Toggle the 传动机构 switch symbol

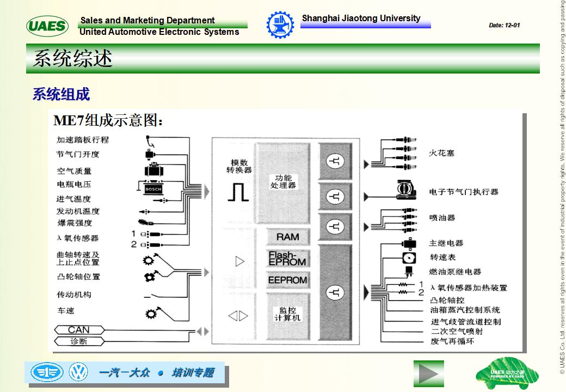tap(147, 297)
